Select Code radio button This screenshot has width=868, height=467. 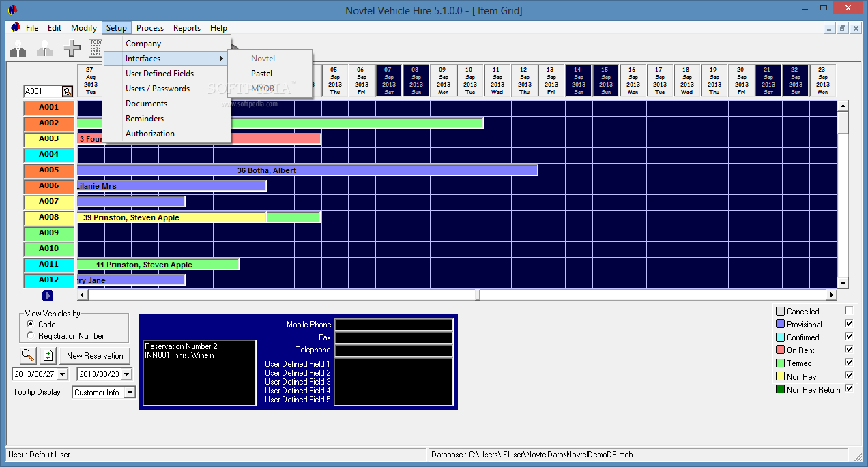click(x=30, y=325)
